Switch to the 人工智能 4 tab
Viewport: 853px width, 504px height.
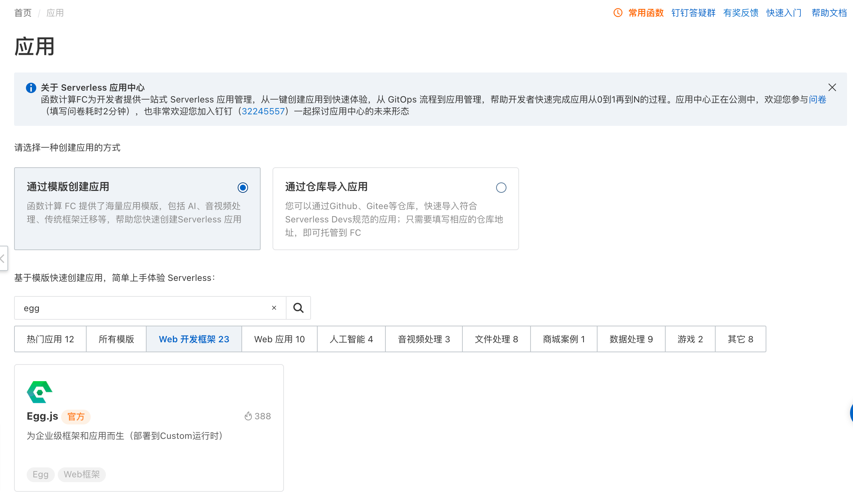pyautogui.click(x=351, y=339)
